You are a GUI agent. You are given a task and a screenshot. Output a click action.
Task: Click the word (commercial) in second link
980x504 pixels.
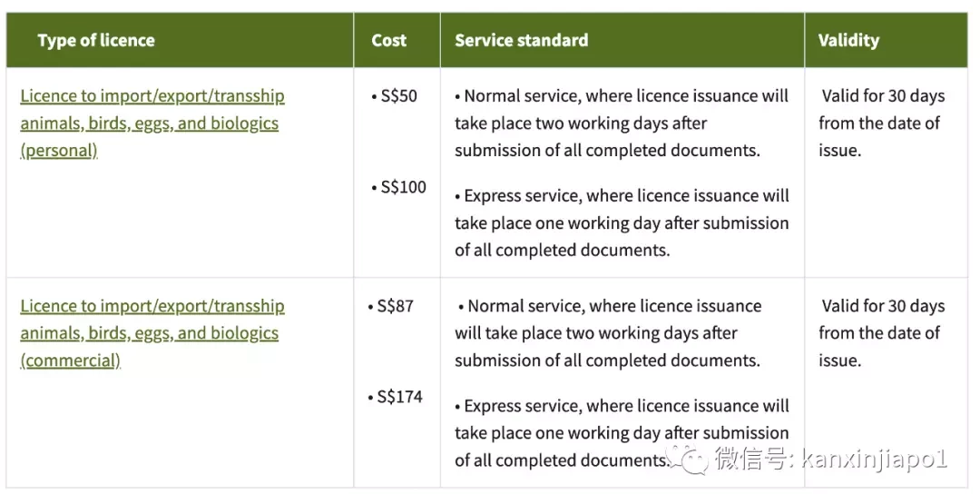[x=70, y=361]
